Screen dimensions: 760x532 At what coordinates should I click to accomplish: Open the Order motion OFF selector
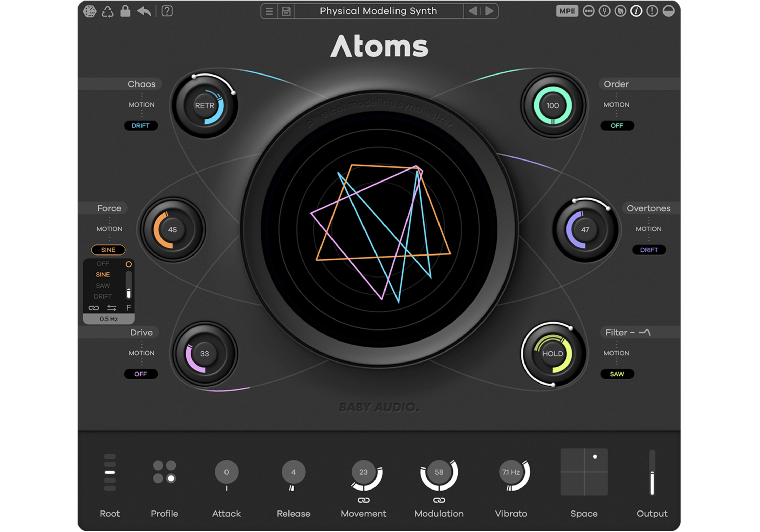[617, 126]
